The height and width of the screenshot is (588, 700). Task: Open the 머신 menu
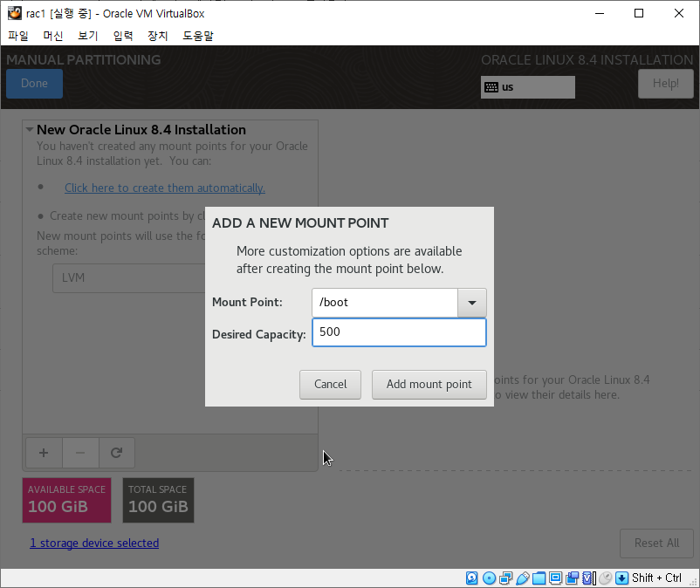click(x=53, y=36)
